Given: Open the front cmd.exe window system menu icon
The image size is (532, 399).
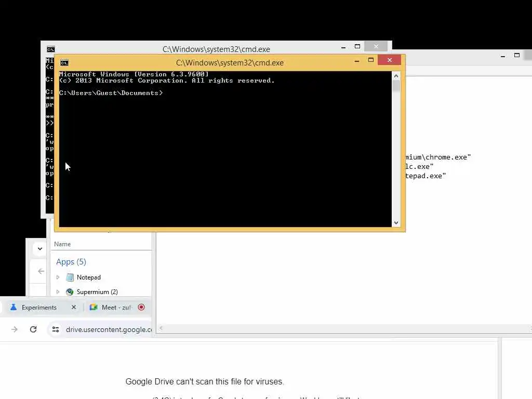Looking at the screenshot, I should (x=64, y=63).
